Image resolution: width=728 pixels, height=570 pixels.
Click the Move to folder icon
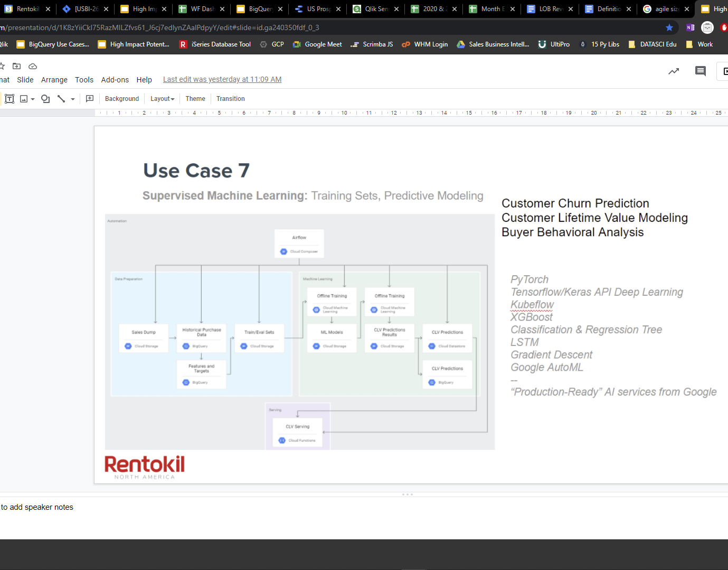[x=17, y=66]
